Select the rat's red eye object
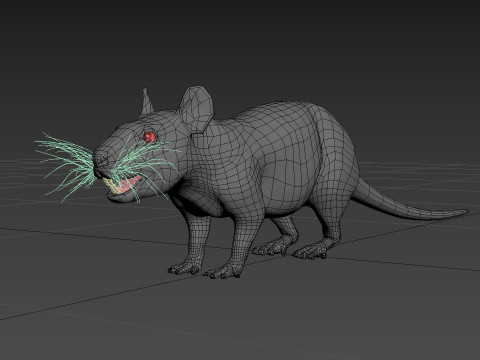Viewport: 480px width, 360px height. point(149,137)
